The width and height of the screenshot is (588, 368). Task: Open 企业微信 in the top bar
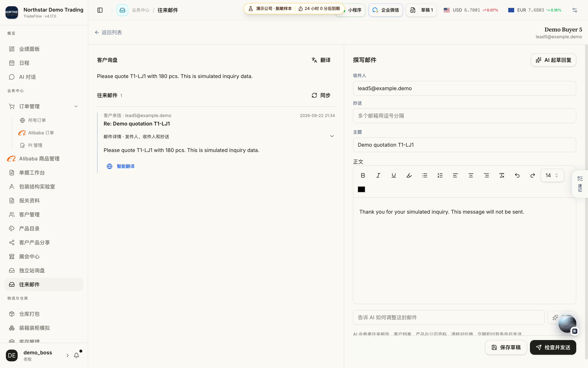(x=386, y=10)
